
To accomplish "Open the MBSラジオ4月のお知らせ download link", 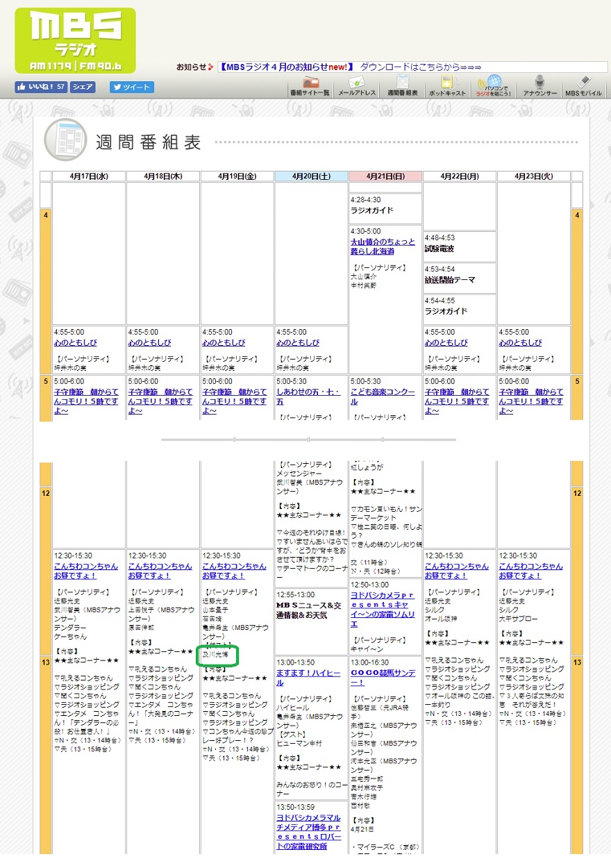I will point(349,67).
